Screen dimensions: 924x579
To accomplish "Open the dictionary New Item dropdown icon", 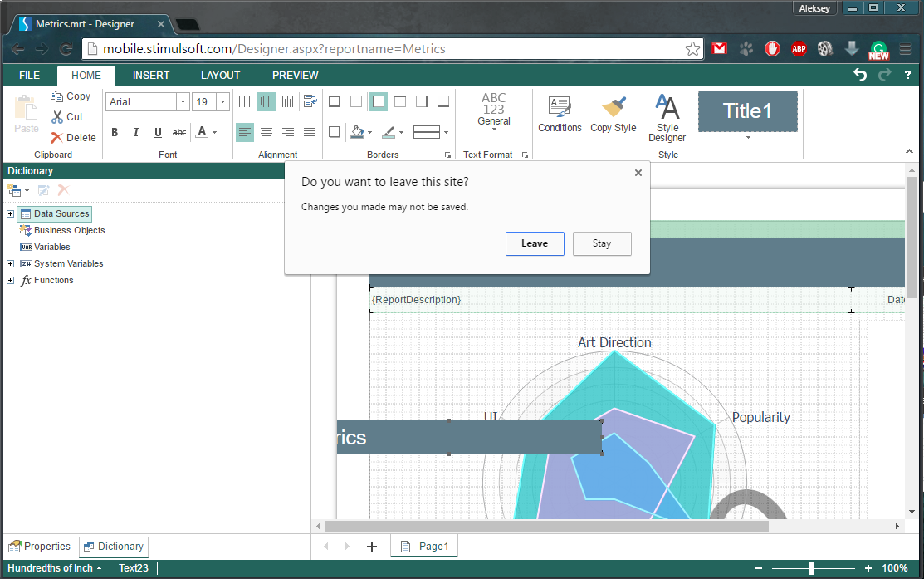I will 17,190.
